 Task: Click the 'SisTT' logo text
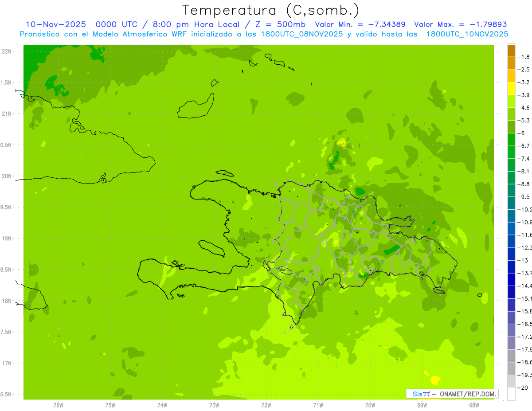(x=421, y=394)
